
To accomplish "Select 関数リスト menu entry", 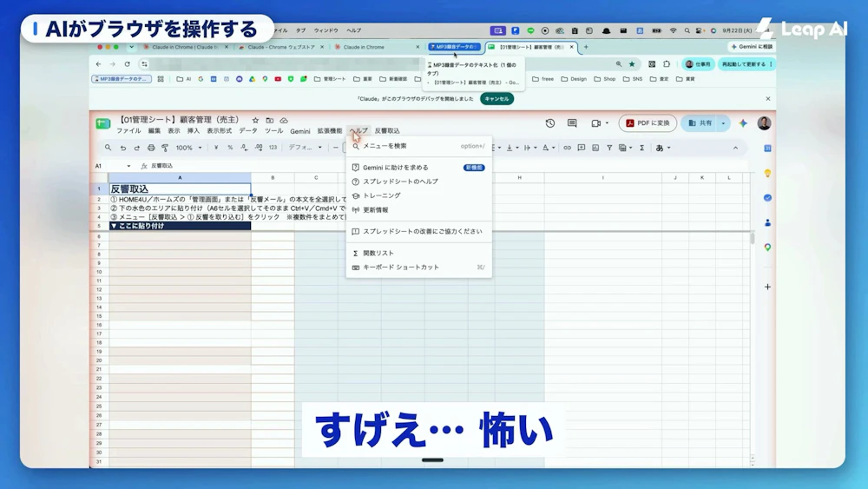I will [418, 253].
